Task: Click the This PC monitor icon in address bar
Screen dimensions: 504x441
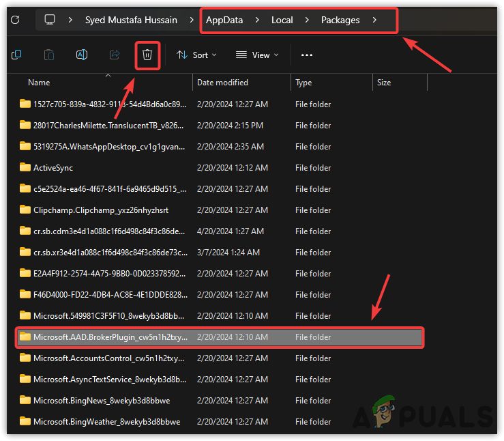Action: pos(50,20)
